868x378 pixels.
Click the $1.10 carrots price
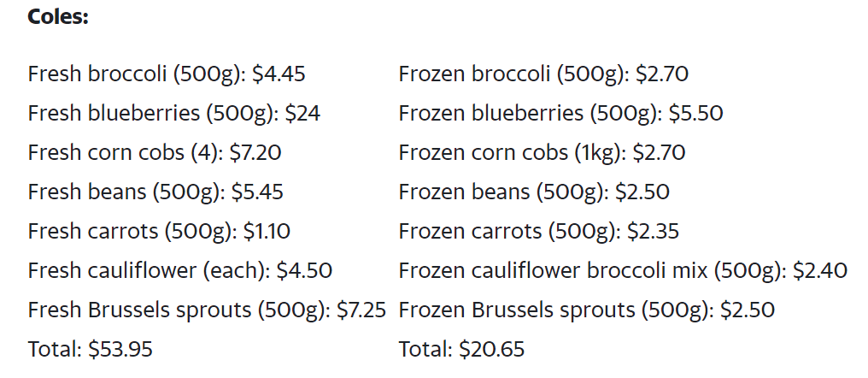coord(267,231)
